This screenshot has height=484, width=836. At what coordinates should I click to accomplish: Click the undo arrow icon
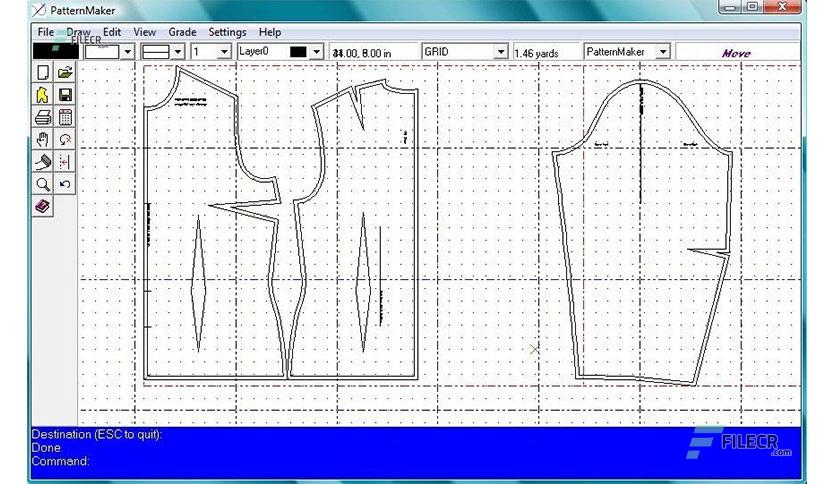click(65, 184)
